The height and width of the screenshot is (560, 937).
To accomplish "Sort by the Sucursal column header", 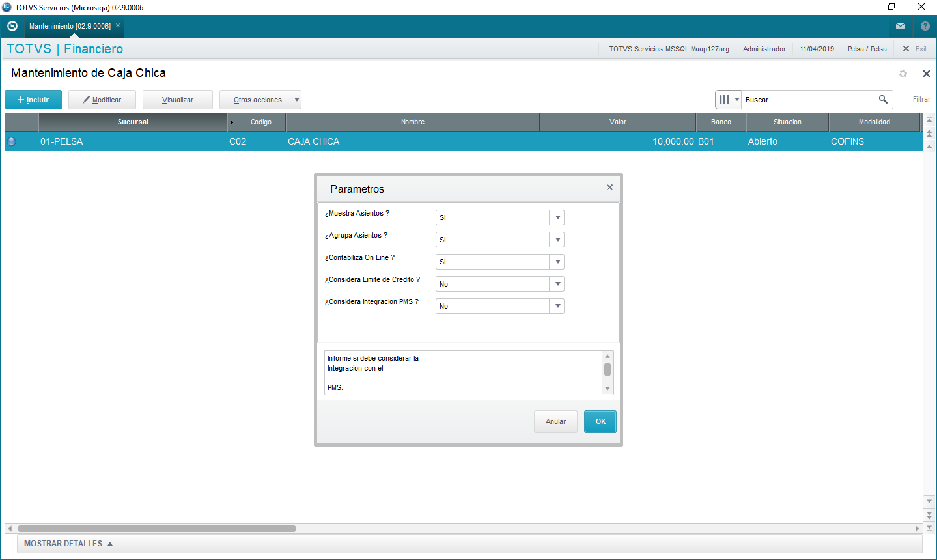I will click(133, 122).
